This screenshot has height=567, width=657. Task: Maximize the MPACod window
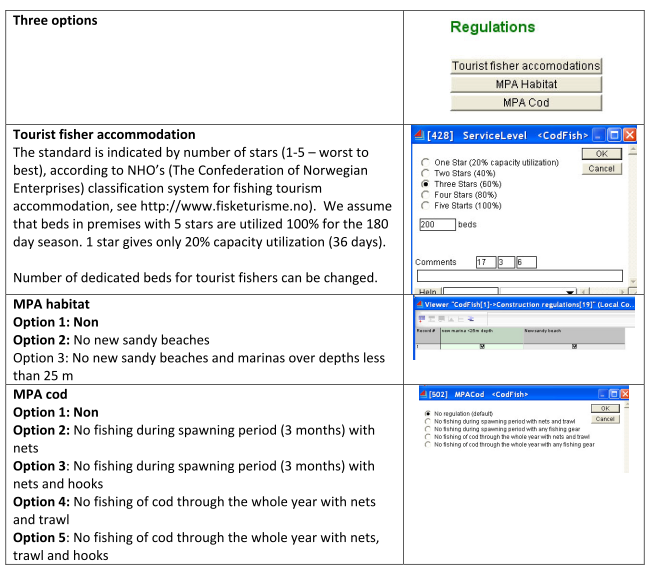coord(613,394)
